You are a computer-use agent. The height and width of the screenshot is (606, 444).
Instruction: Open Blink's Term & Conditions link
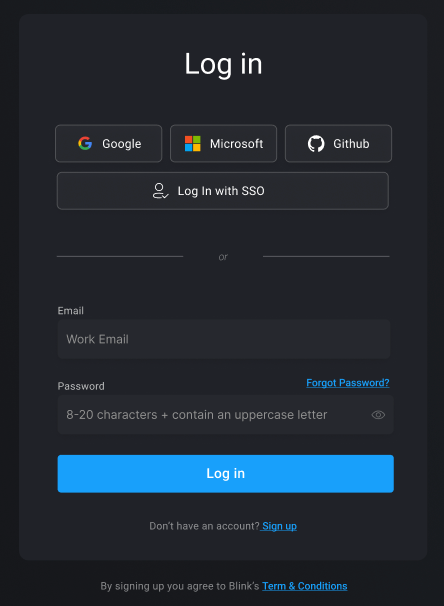coord(305,586)
